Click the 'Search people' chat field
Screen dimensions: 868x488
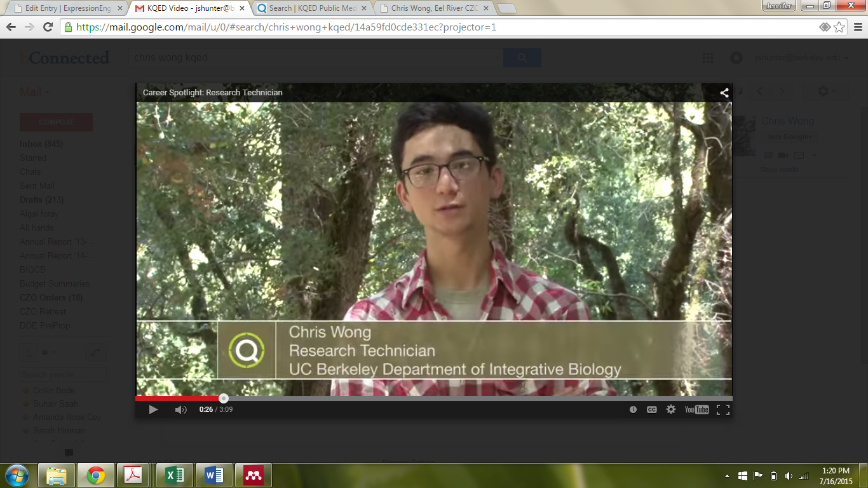(62, 375)
